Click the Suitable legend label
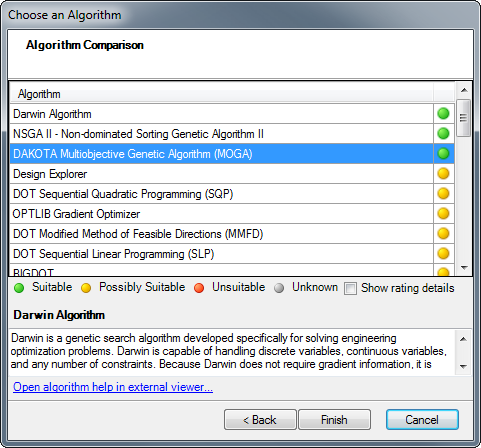This screenshot has width=481, height=448. [x=52, y=287]
